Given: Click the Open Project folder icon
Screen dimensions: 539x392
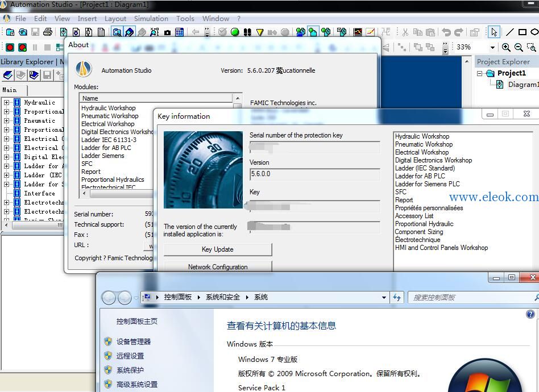Looking at the screenshot, I should pyautogui.click(x=23, y=32).
